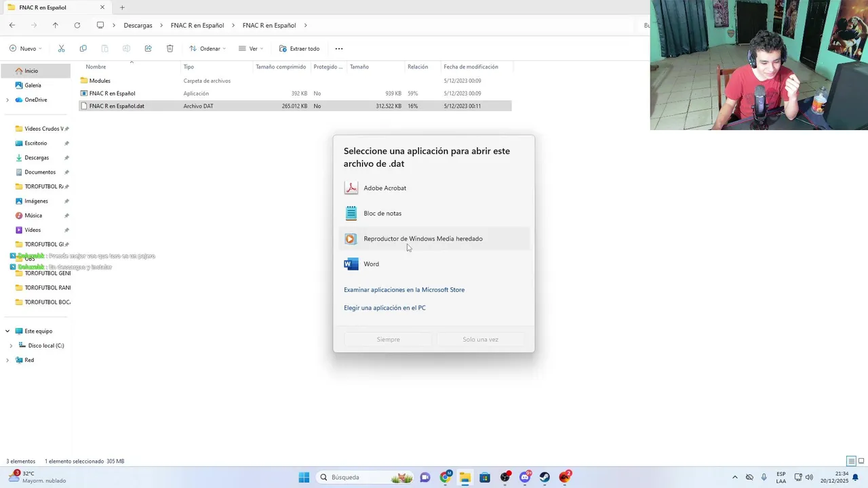Viewport: 868px width, 488px height.
Task: Open the Nuevo dropdown menu
Action: coord(26,49)
